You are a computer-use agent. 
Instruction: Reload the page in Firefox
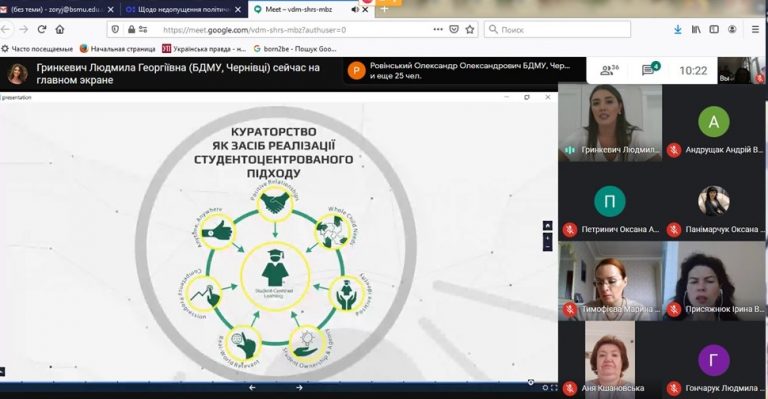pyautogui.click(x=42, y=29)
